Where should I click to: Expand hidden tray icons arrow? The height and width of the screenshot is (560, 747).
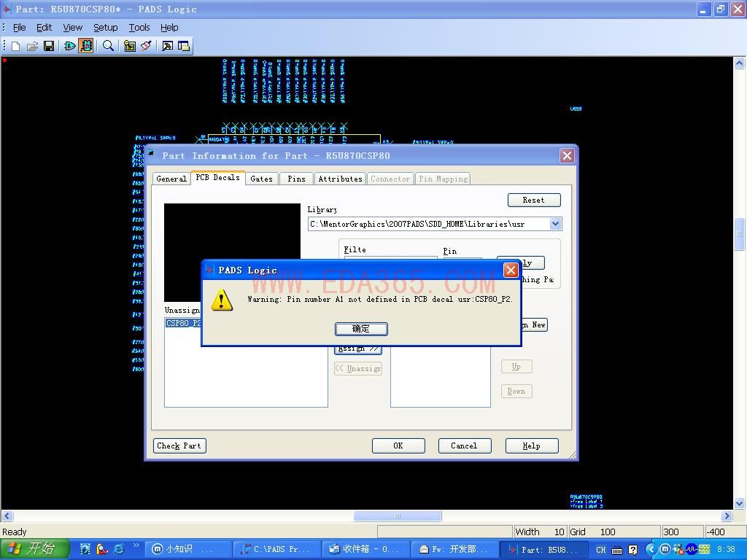pyautogui.click(x=651, y=549)
